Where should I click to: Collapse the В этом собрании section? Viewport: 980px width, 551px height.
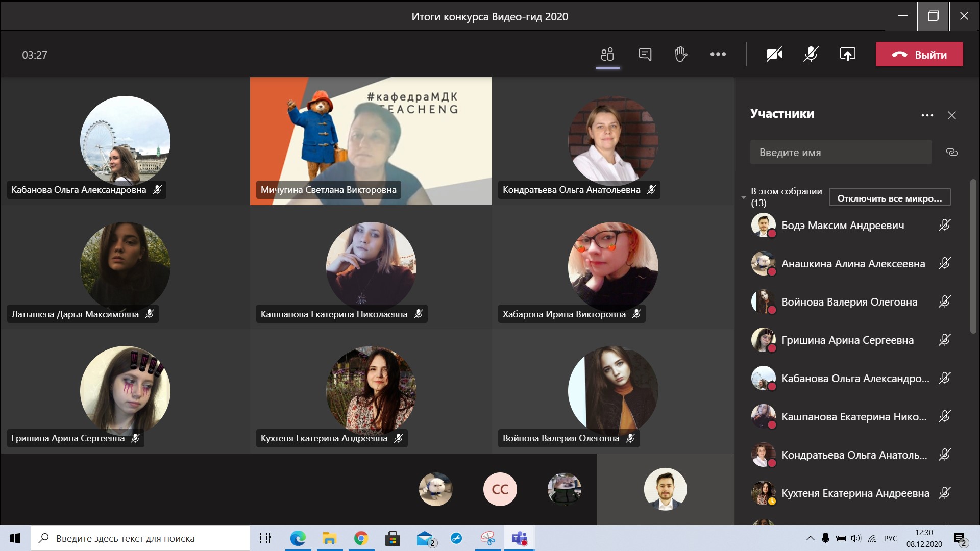[743, 197]
